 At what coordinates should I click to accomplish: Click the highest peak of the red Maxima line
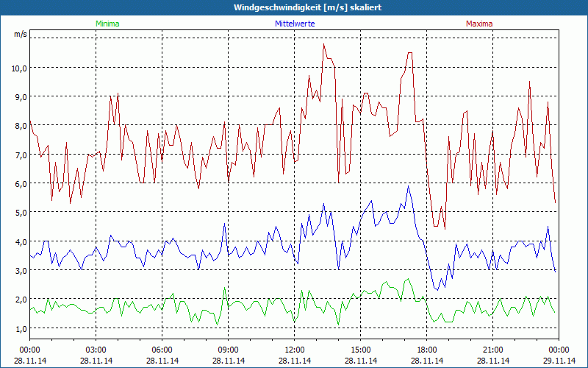point(323,44)
